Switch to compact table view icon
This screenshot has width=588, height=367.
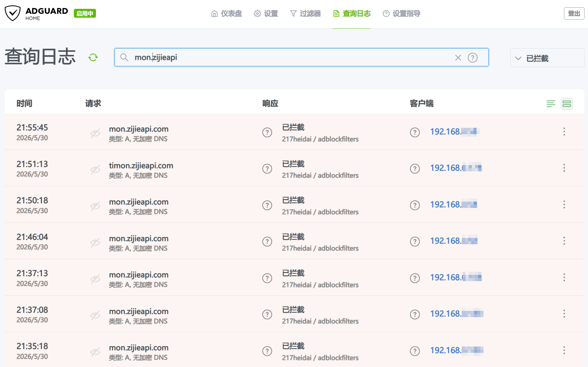point(551,104)
